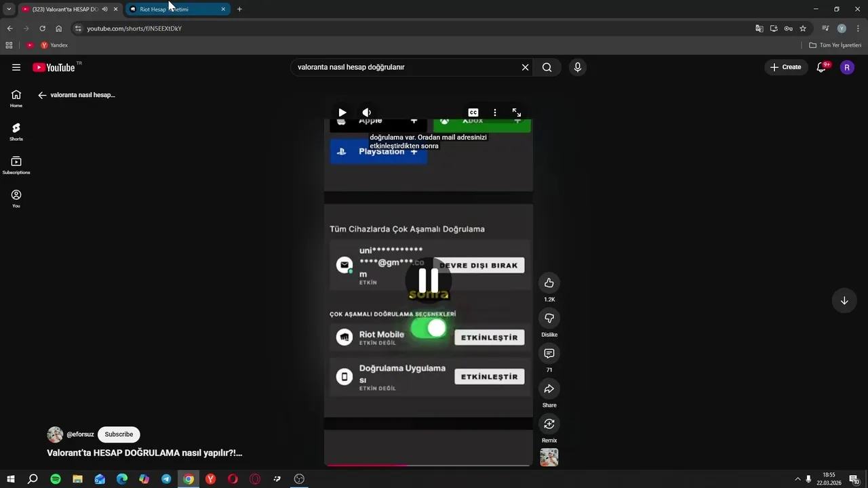Go back in the browser

point(9,28)
